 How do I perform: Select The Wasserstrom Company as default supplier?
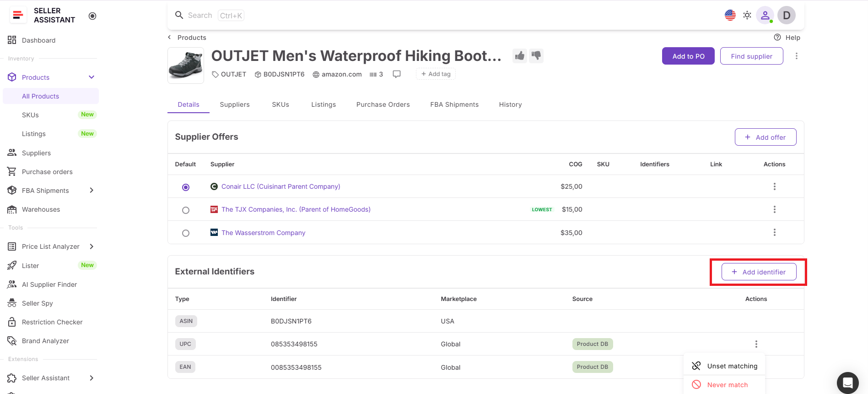click(x=186, y=233)
